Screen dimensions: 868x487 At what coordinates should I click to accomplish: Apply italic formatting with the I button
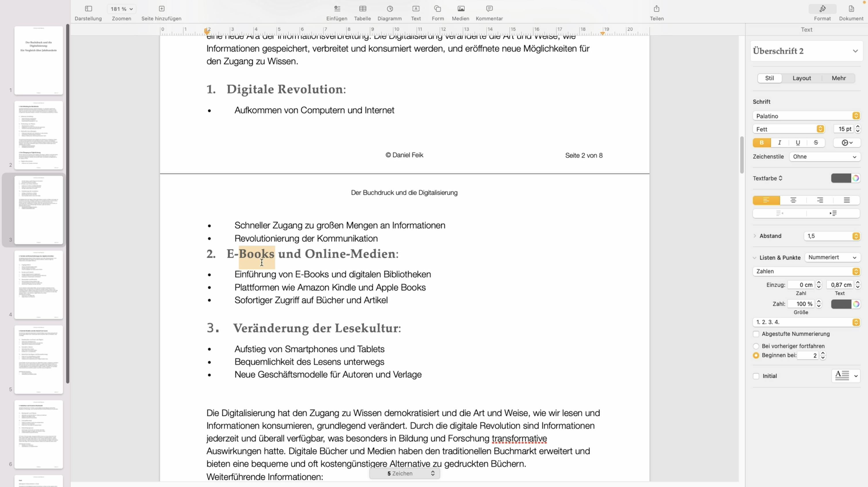coord(779,142)
